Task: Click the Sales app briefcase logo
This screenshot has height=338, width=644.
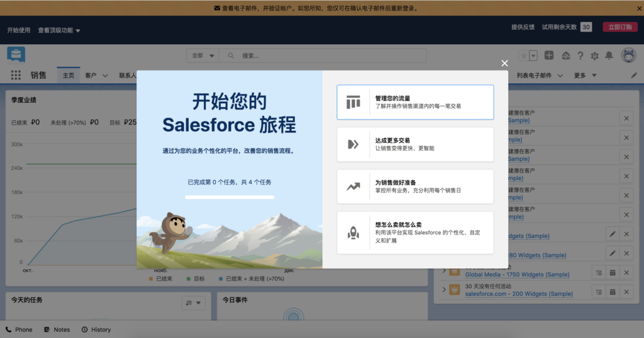Action: 16,55
